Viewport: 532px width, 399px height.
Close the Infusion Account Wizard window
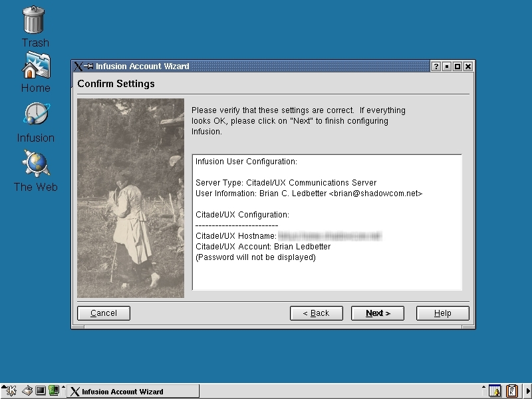pyautogui.click(x=468, y=66)
